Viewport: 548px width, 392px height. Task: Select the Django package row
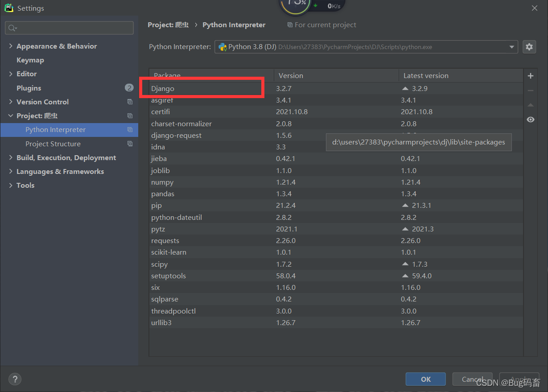click(x=336, y=88)
